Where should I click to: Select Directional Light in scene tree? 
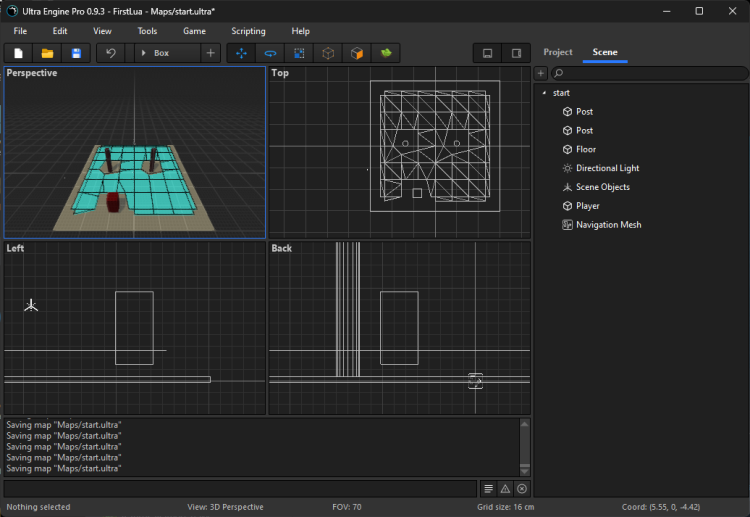[x=607, y=168]
